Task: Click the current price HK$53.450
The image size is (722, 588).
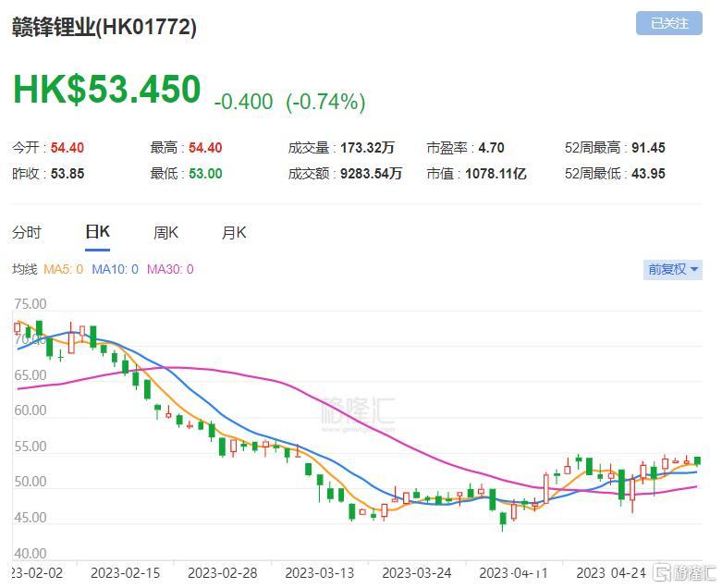Action: pyautogui.click(x=107, y=89)
